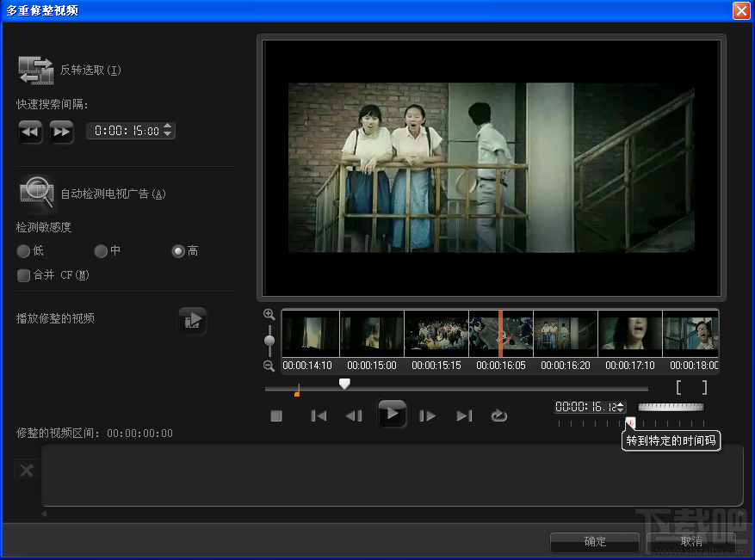Click the Invert Selection (反转选取) icon
Screen dimensions: 755x560
pos(36,70)
